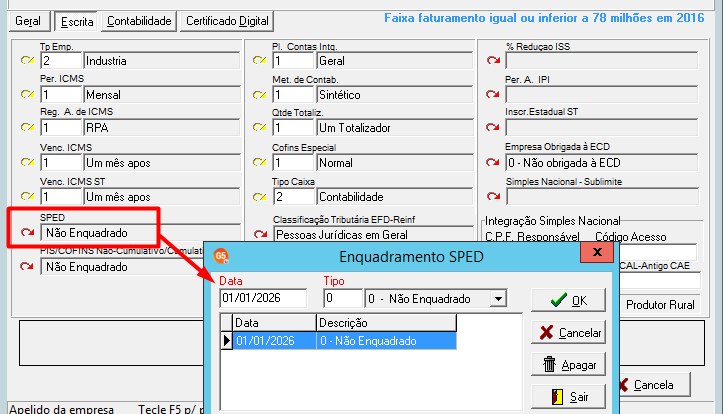This screenshot has width=723, height=414.
Task: Click the '0 - Não Enquadrado' grid cell
Action: (x=386, y=341)
